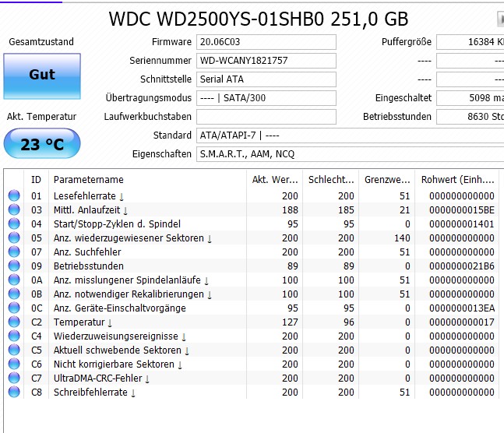The height and width of the screenshot is (433, 504).
Task: Click the status icon of Mittl. Anlaufzeit row
Action: 14,210
